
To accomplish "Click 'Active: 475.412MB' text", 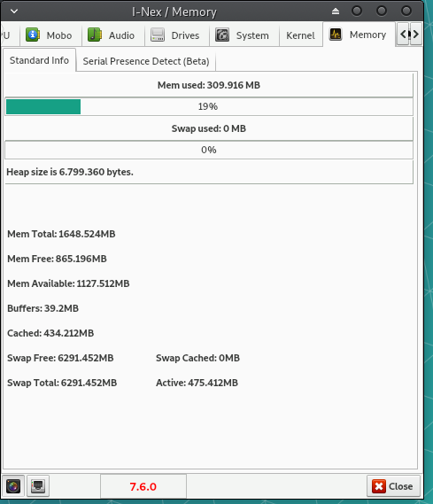I will pyautogui.click(x=197, y=383).
